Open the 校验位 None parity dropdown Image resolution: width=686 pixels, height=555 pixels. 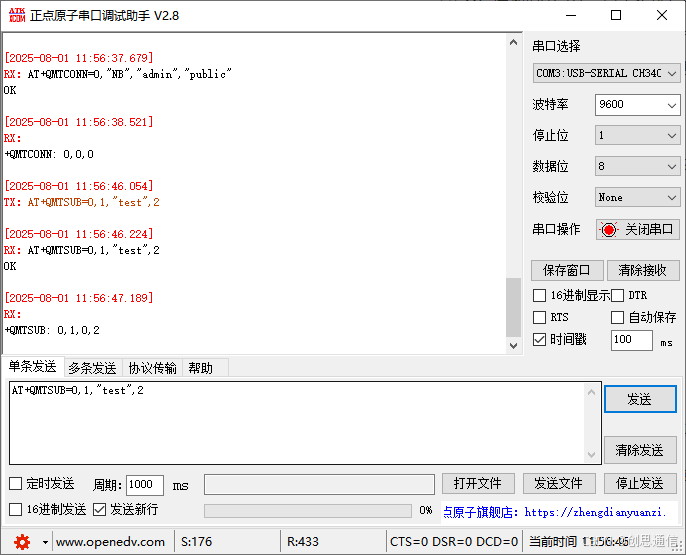coord(637,197)
